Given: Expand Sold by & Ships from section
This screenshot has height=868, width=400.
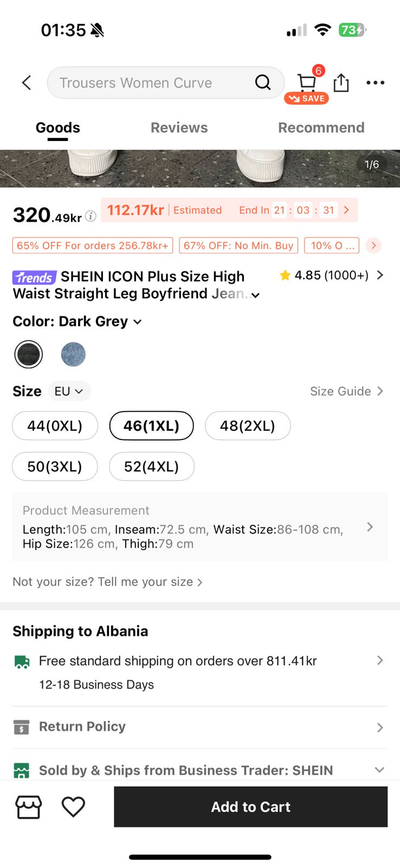Looking at the screenshot, I should click(x=379, y=770).
